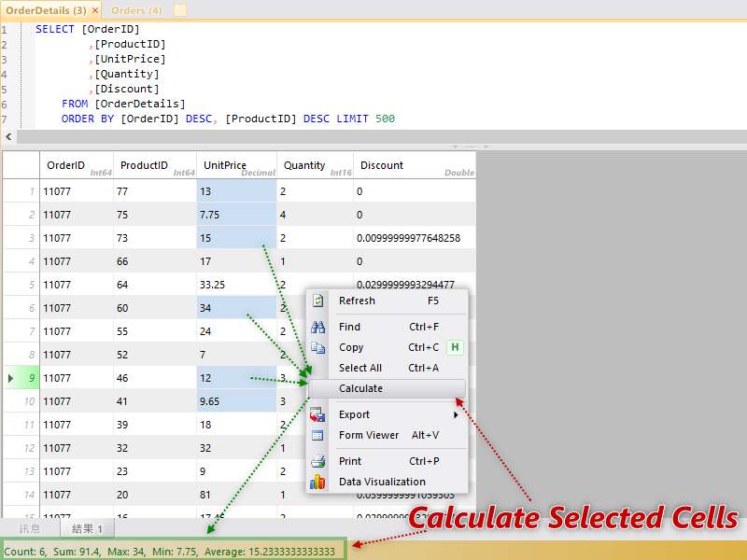The width and height of the screenshot is (747, 560).
Task: Sort by Discount column header
Action: click(x=415, y=165)
